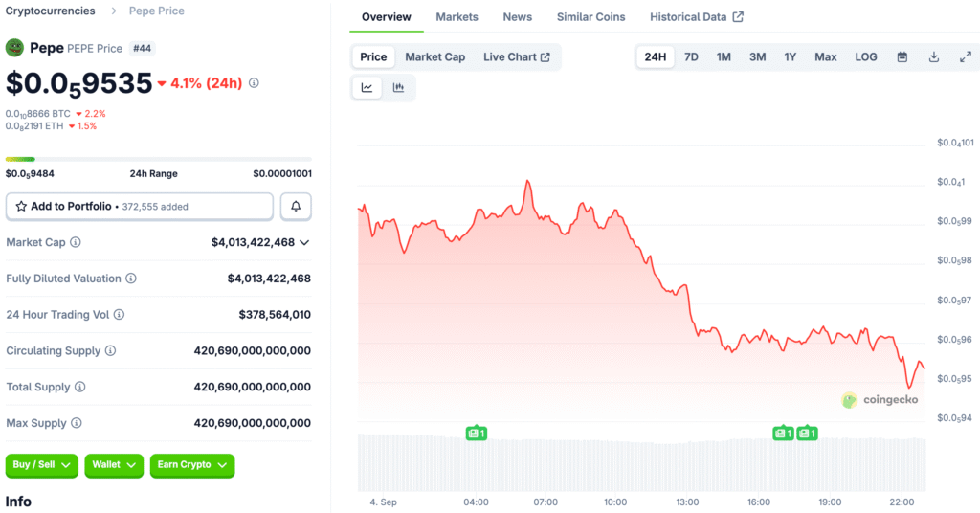This screenshot has height=513, width=980.
Task: Click the Pepe Price breadcrumb
Action: coord(156,11)
